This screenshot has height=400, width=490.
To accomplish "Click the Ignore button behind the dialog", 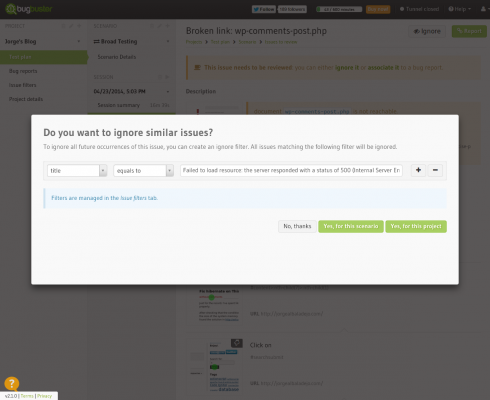I will [x=427, y=31].
